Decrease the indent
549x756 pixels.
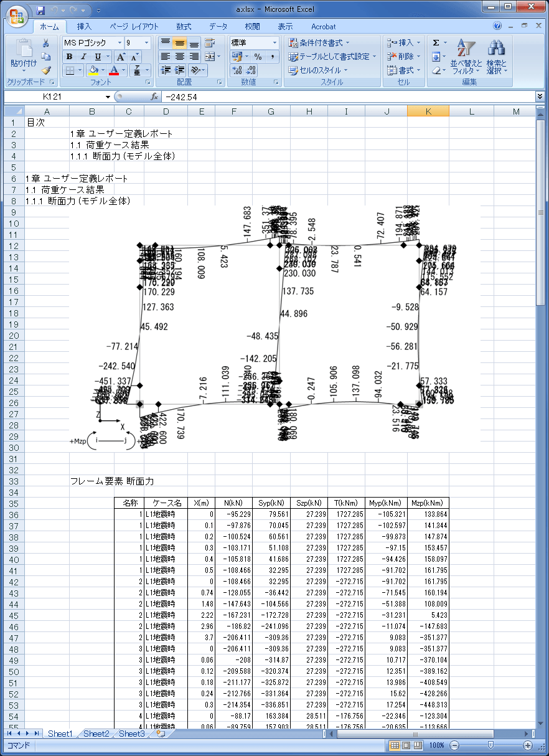pos(165,70)
